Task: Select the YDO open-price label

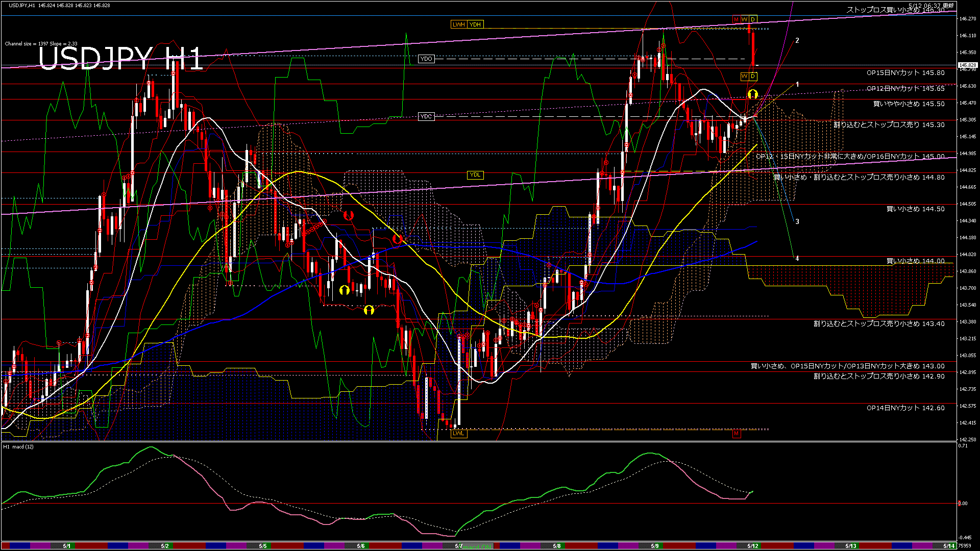Action: [x=426, y=59]
